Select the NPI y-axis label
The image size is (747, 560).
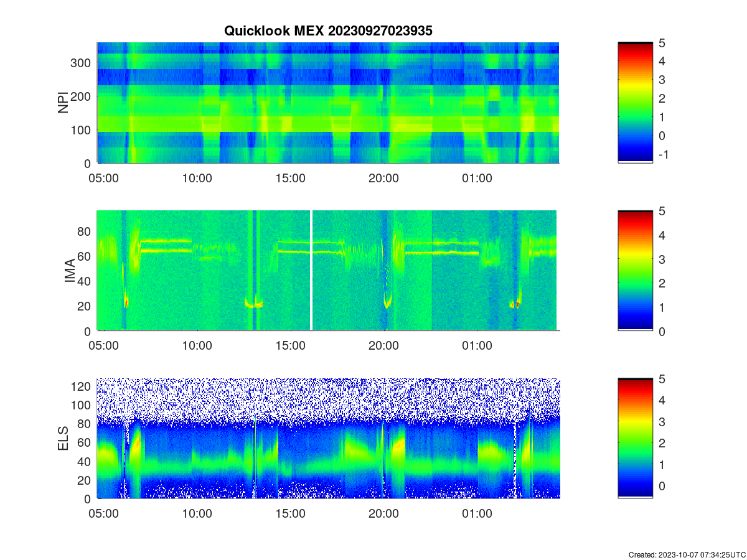click(63, 103)
